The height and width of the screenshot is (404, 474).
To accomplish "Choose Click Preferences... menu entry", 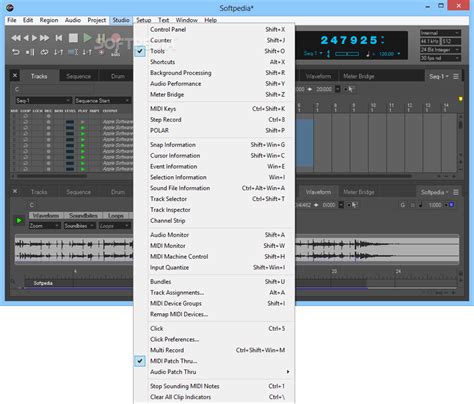I will click(x=214, y=339).
